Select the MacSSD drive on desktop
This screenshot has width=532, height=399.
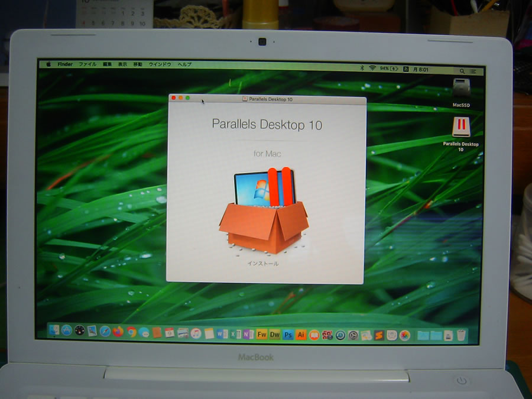pyautogui.click(x=462, y=93)
